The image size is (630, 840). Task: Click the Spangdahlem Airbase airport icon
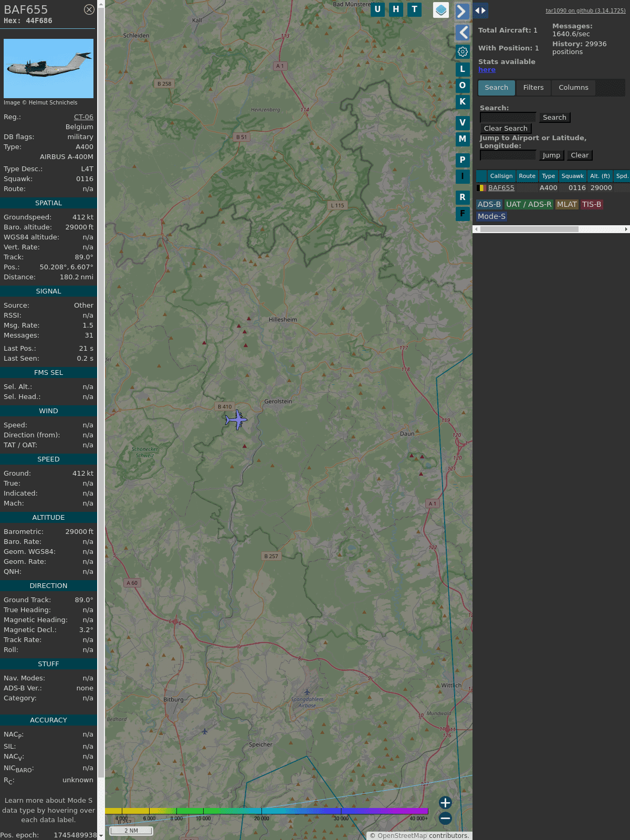pos(307,692)
